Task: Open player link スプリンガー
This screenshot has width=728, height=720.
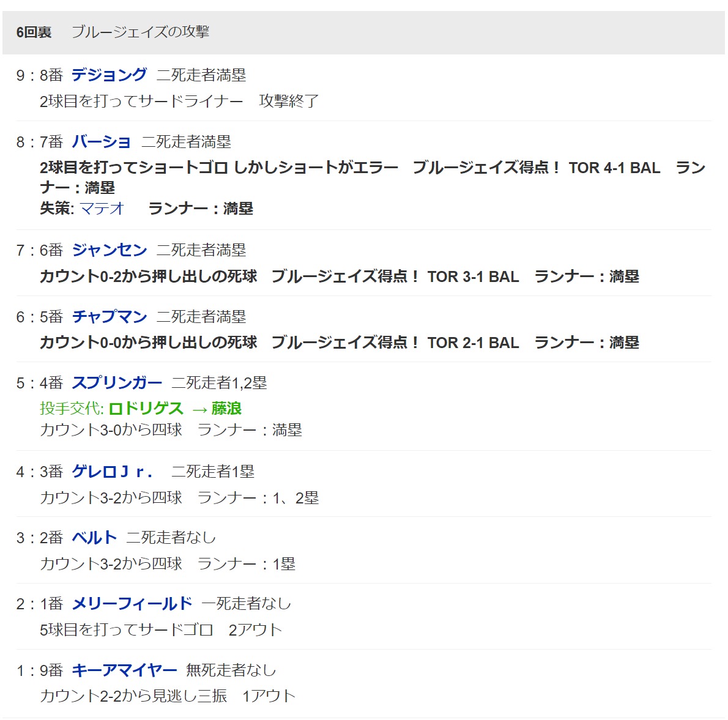Action: [x=117, y=383]
